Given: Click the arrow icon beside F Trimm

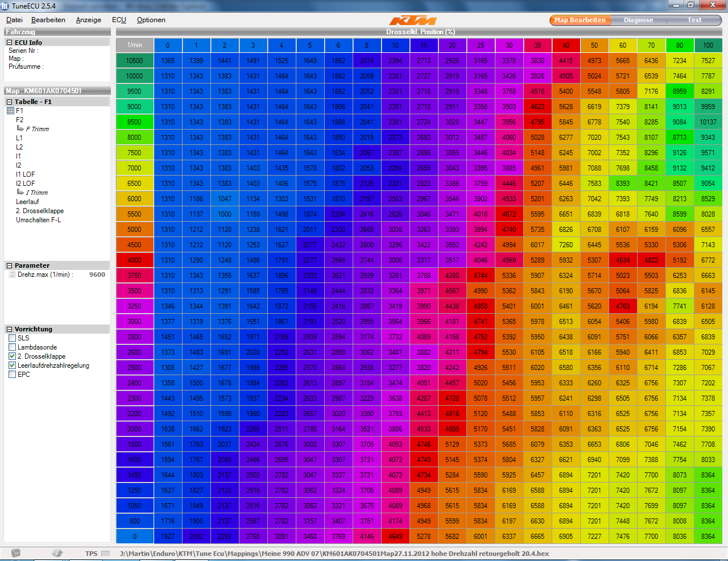Looking at the screenshot, I should [20, 128].
